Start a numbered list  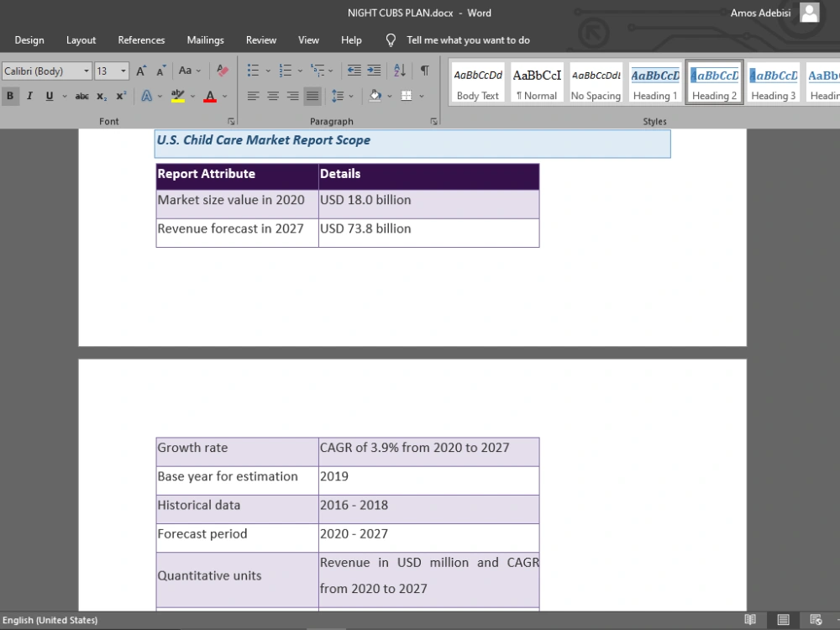[x=285, y=71]
